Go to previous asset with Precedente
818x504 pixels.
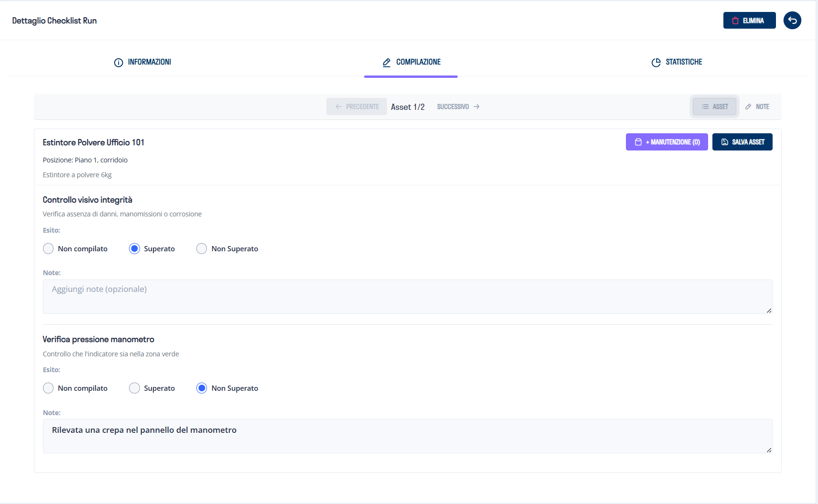[x=356, y=107]
